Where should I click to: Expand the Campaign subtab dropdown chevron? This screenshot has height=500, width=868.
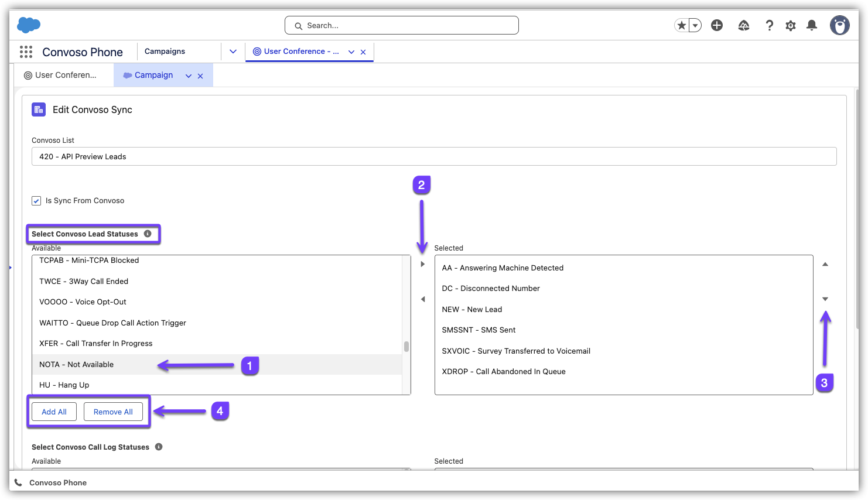[x=189, y=76]
